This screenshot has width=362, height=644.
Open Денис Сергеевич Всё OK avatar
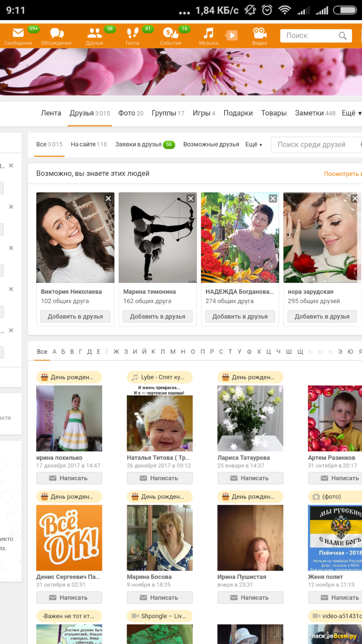click(x=69, y=538)
